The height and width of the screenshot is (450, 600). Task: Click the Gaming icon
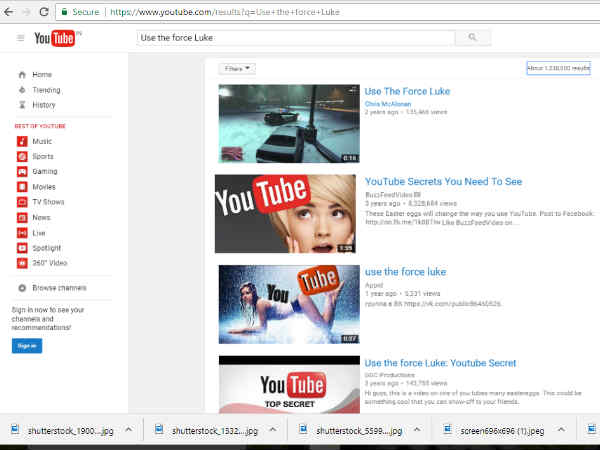point(22,171)
